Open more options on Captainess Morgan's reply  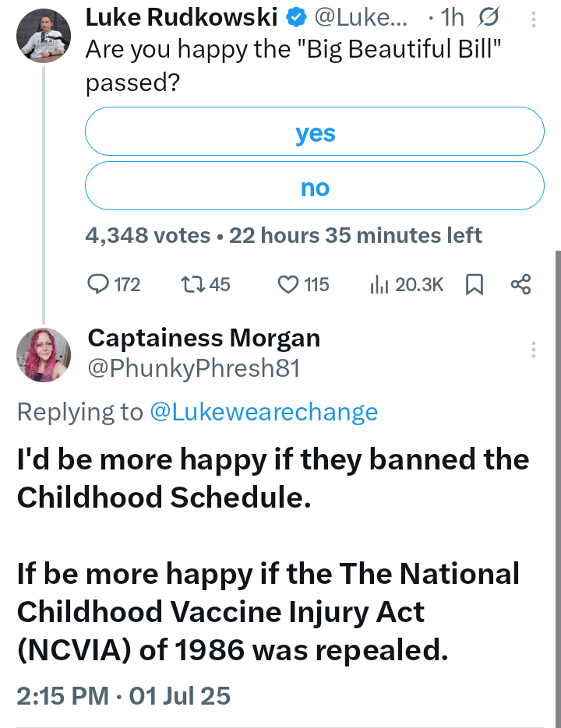pos(533,349)
